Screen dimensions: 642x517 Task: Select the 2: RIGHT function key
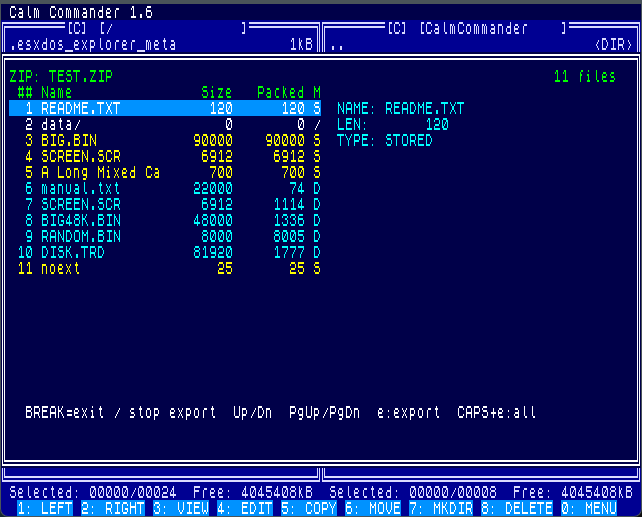tap(113, 508)
